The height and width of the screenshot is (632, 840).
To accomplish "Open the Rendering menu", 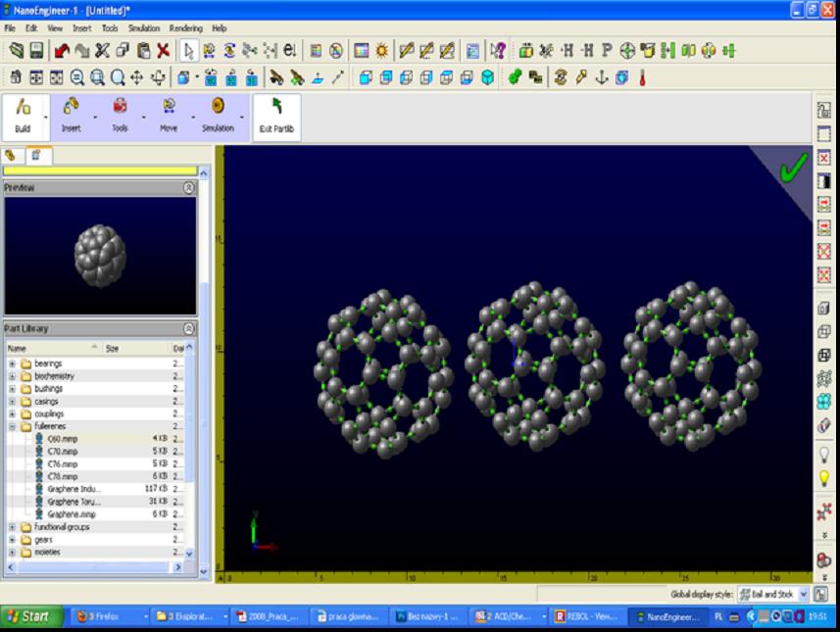I will click(x=186, y=27).
